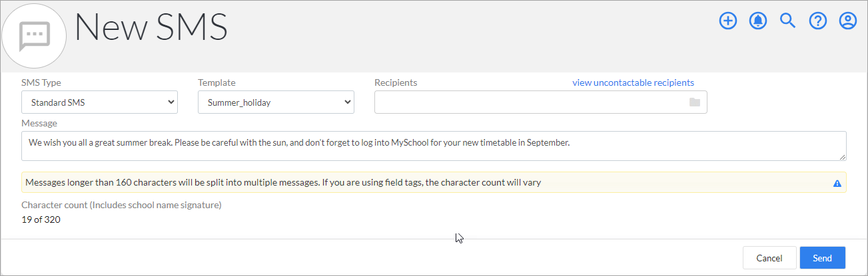Click the New SMS page heading

point(151,27)
